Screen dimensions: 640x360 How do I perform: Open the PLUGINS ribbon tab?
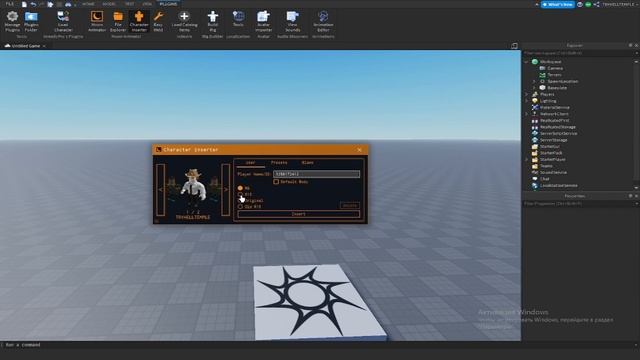pyautogui.click(x=168, y=4)
